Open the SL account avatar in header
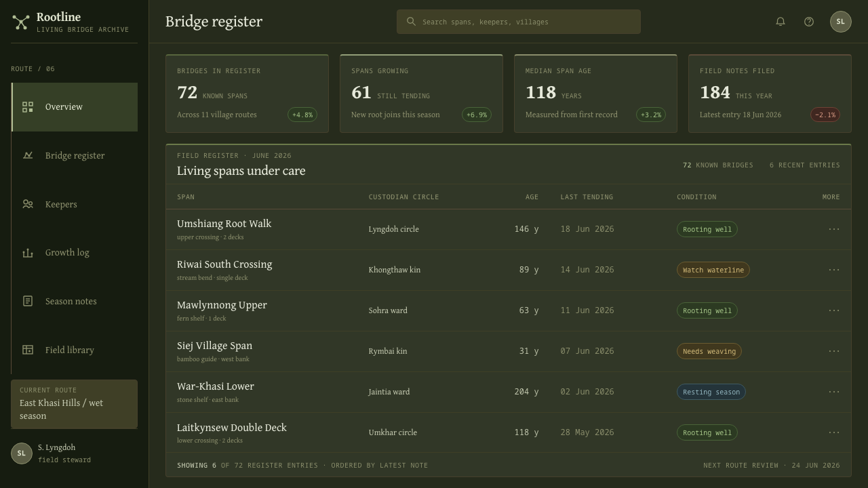The width and height of the screenshot is (868, 488). (841, 22)
